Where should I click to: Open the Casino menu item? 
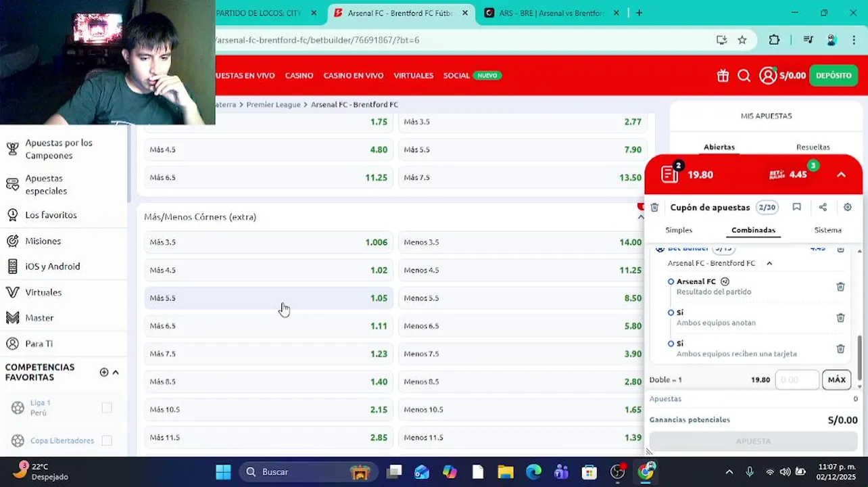point(299,76)
